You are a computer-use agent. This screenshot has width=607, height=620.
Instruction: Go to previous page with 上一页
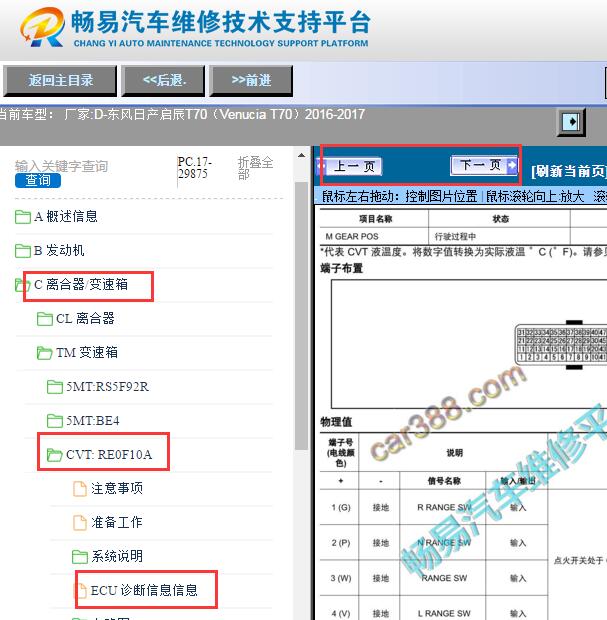coord(350,166)
